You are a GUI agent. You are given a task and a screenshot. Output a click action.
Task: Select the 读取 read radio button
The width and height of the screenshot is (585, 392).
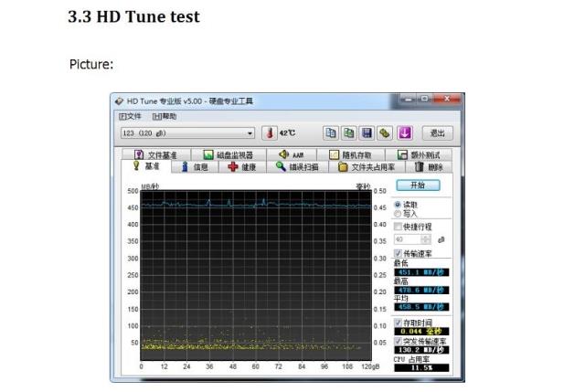tap(398, 205)
